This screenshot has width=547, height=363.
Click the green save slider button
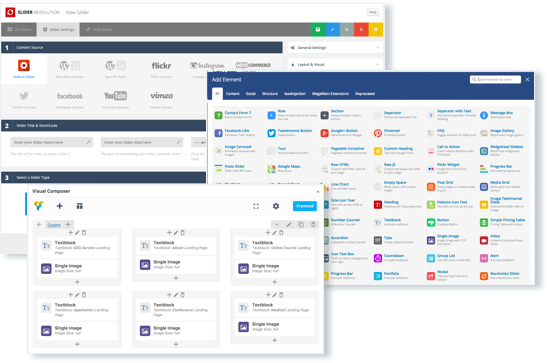pyautogui.click(x=317, y=30)
